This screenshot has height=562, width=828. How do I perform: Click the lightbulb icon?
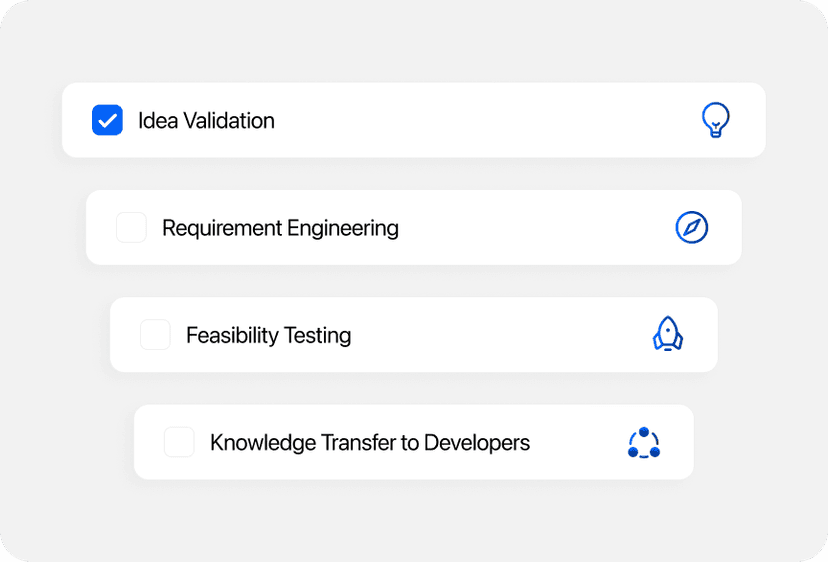point(715,120)
